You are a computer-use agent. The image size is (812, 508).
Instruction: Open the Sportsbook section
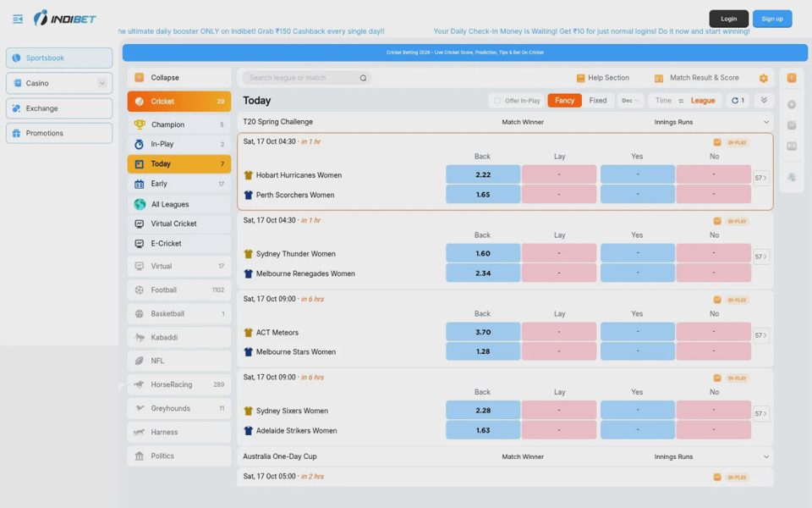(59, 58)
